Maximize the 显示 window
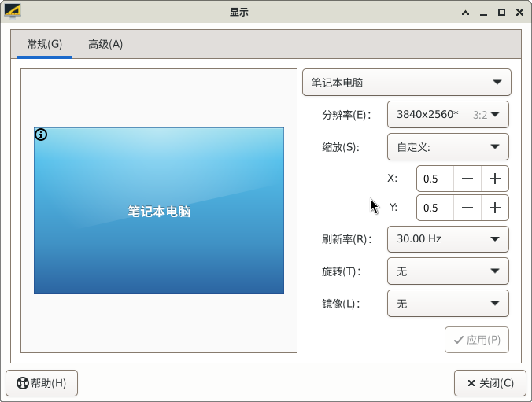The image size is (532, 402). (x=501, y=12)
